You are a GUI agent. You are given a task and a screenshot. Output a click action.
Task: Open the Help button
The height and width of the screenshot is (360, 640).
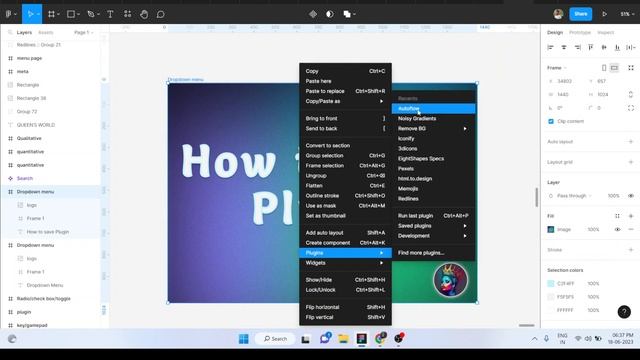(x=624, y=312)
